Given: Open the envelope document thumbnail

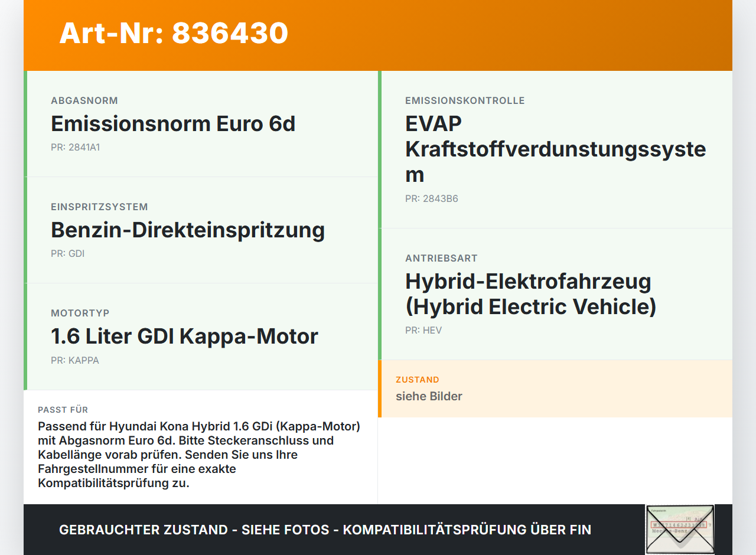Looking at the screenshot, I should click(x=680, y=529).
